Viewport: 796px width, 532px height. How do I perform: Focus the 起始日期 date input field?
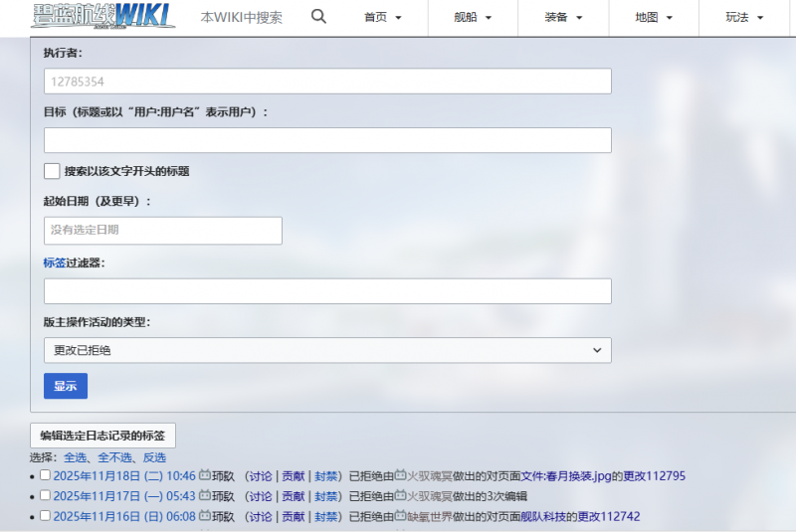click(x=163, y=231)
